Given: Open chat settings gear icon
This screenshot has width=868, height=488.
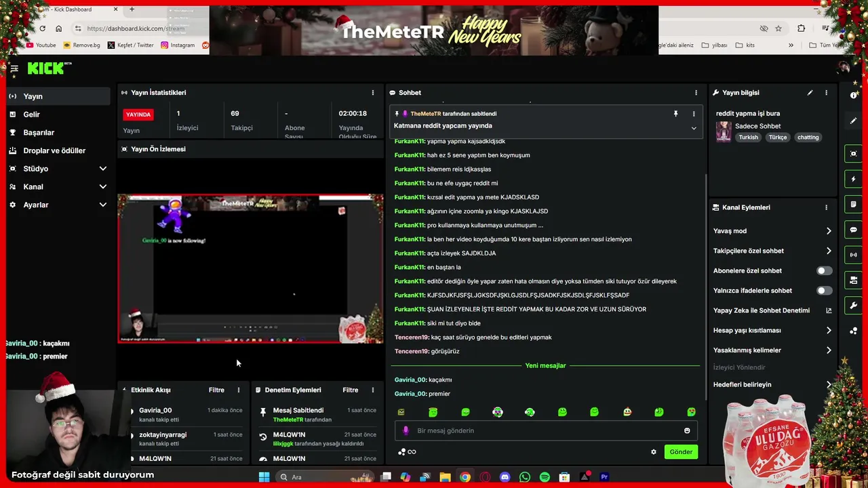Looking at the screenshot, I should [654, 452].
